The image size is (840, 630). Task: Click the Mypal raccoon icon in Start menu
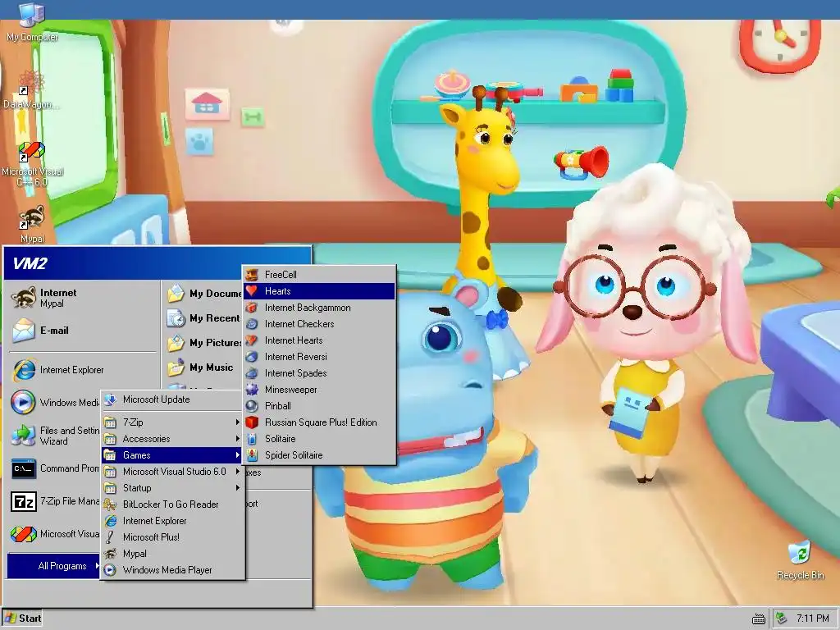coord(24,298)
